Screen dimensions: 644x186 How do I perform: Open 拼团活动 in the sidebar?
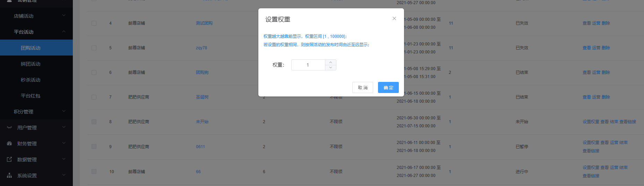click(x=31, y=64)
